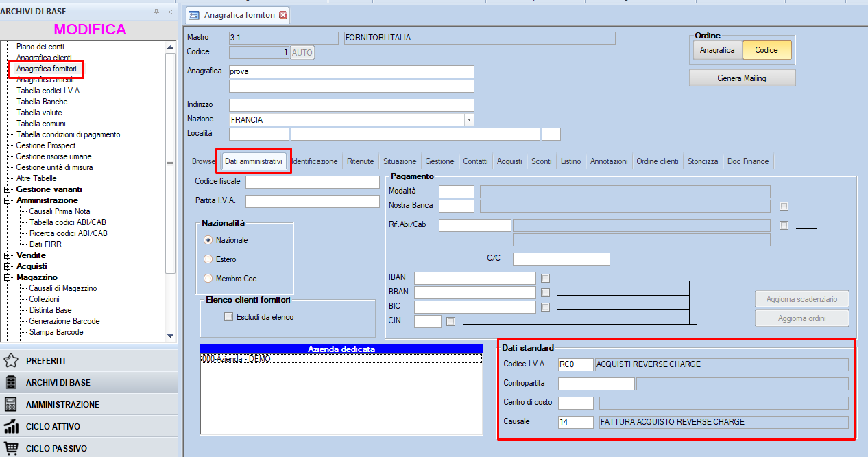Switch to the Identificazione tab
This screenshot has height=457, width=868.
pyautogui.click(x=315, y=161)
